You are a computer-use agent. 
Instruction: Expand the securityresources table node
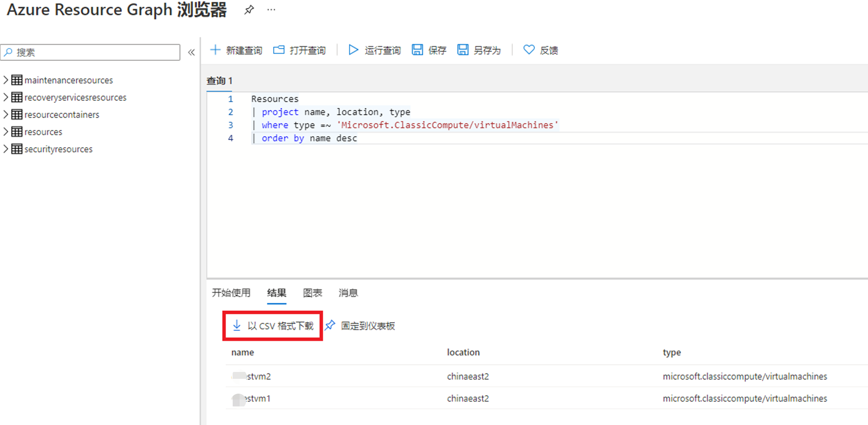(x=6, y=149)
